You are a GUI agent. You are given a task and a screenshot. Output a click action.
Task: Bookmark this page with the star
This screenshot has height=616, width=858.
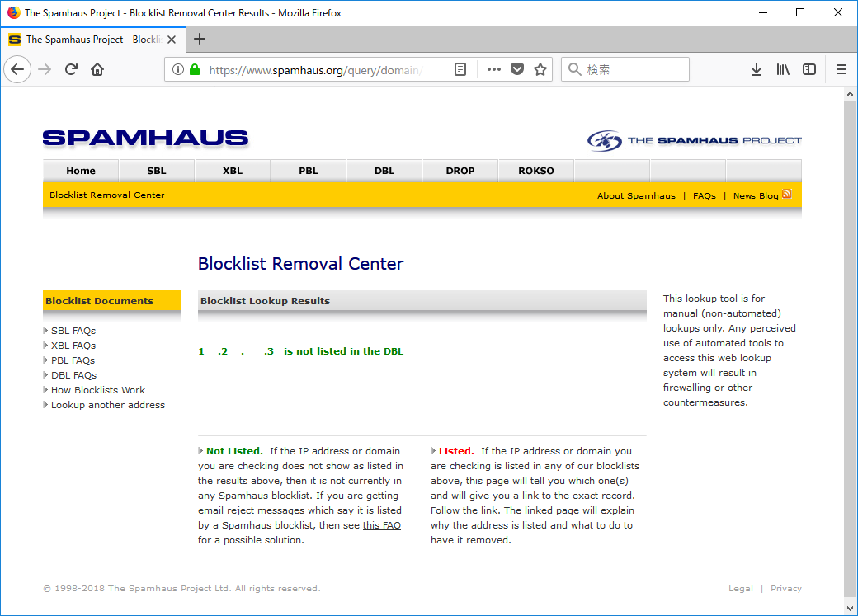tap(540, 69)
